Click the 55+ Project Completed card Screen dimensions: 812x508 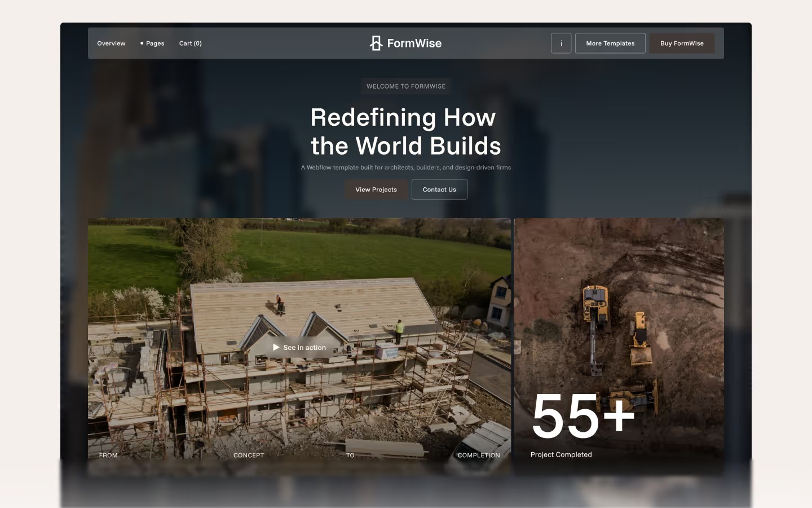tap(619, 347)
